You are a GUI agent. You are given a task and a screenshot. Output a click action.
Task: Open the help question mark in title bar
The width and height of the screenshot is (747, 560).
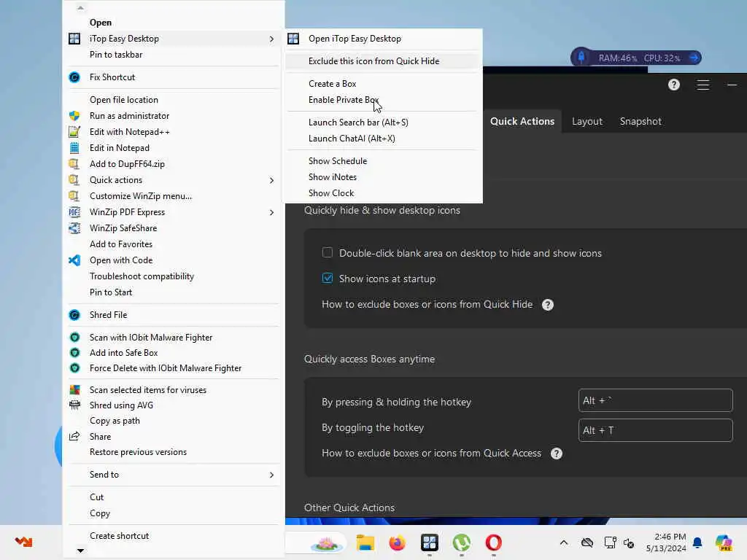673,85
